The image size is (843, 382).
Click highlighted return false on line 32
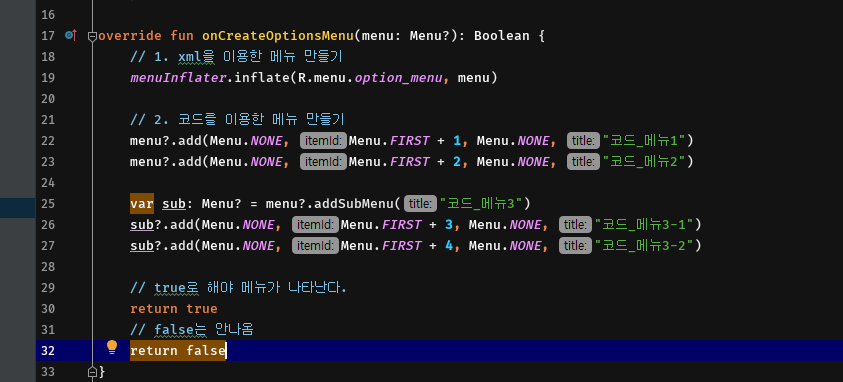pos(178,351)
